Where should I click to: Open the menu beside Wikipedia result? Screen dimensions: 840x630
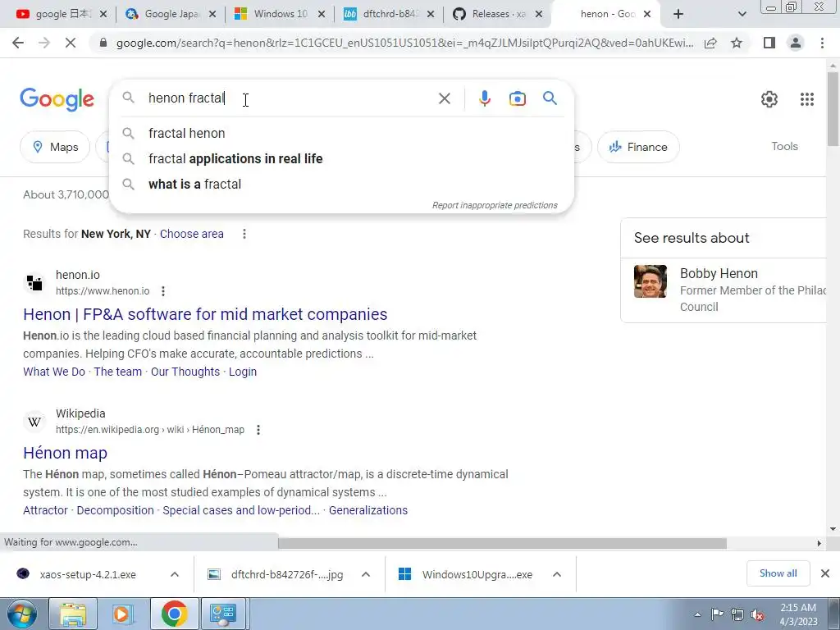[258, 430]
